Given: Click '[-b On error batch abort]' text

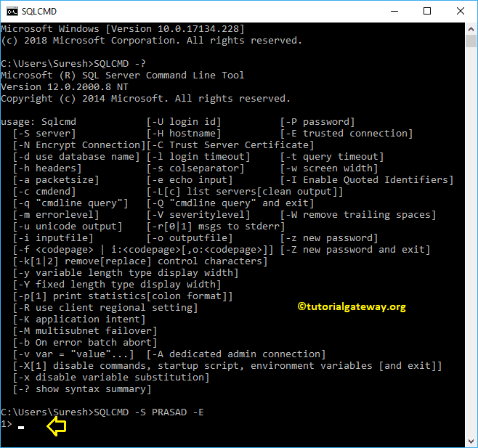Looking at the screenshot, I should coord(85,343).
